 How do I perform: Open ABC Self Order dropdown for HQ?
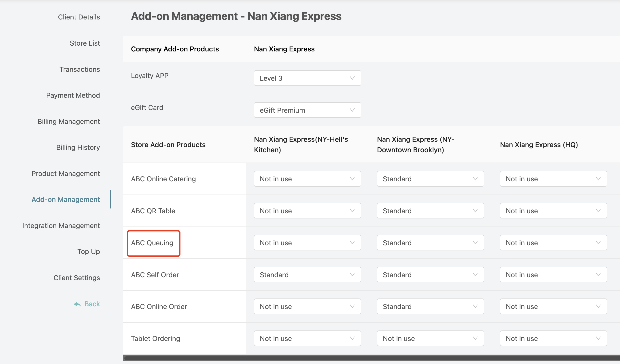pyautogui.click(x=553, y=275)
